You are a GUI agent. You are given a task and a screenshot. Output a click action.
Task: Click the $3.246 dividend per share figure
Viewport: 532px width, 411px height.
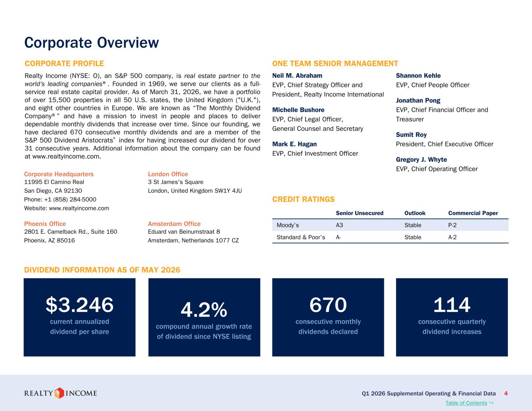(80, 305)
